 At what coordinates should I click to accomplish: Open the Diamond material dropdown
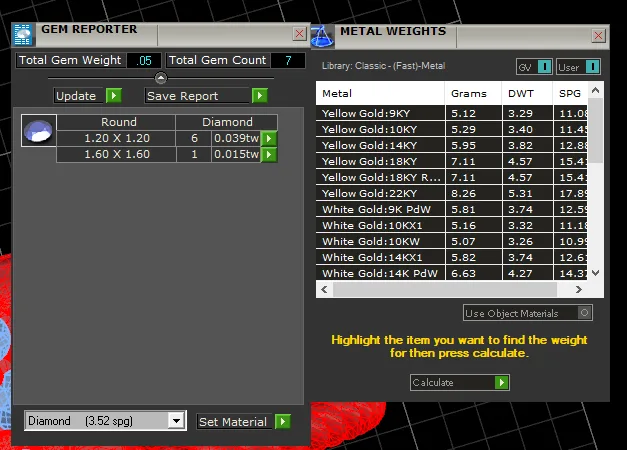176,420
